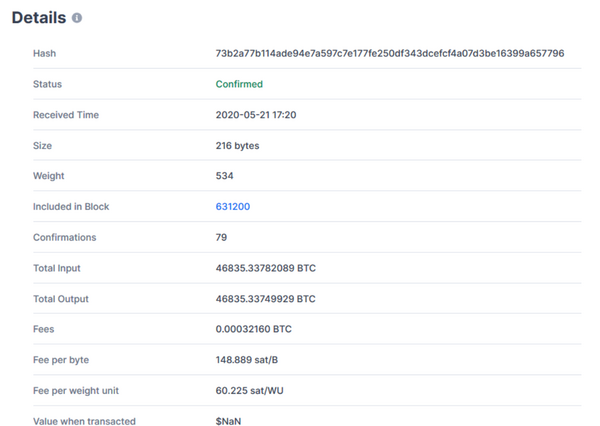Click total input 46835.33782089 BTC
The height and width of the screenshot is (426, 600).
[x=266, y=268]
